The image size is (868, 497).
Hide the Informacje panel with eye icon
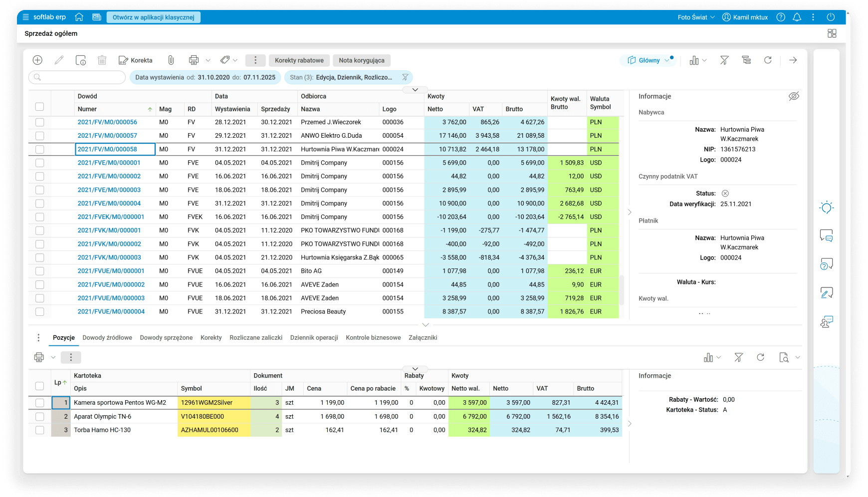point(793,96)
